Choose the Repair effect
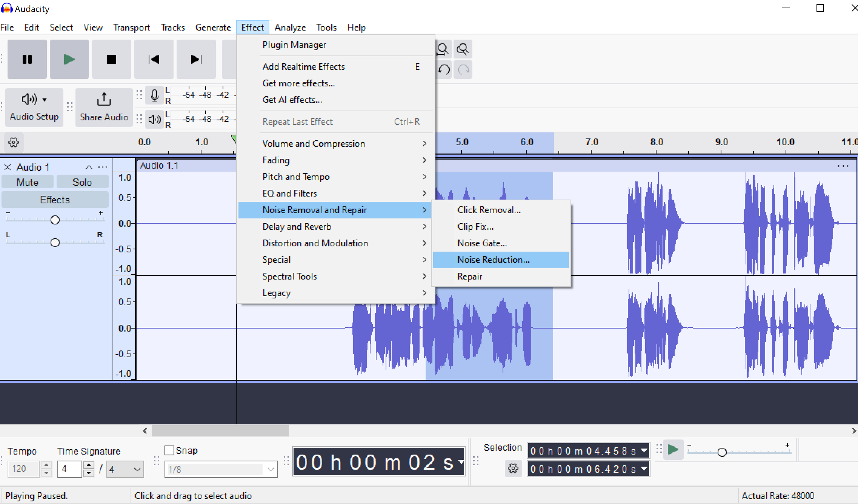Screen dimensions: 858x504 point(501,277)
